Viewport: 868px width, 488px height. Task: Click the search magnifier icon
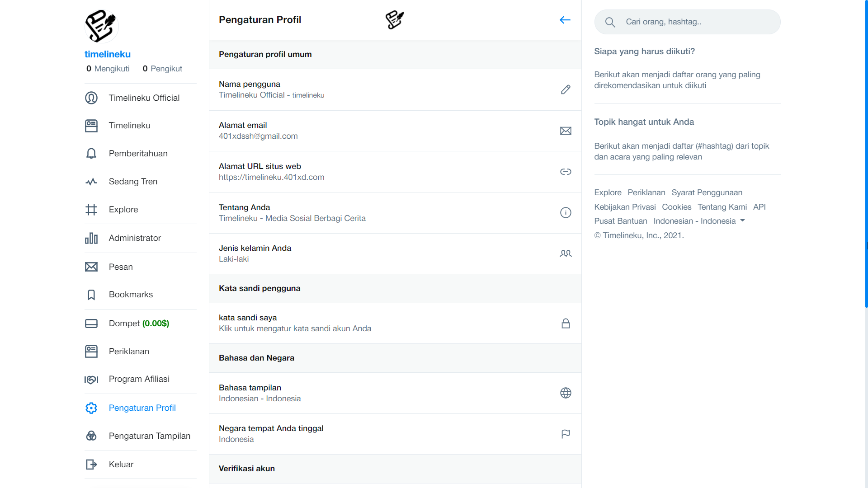pyautogui.click(x=610, y=22)
